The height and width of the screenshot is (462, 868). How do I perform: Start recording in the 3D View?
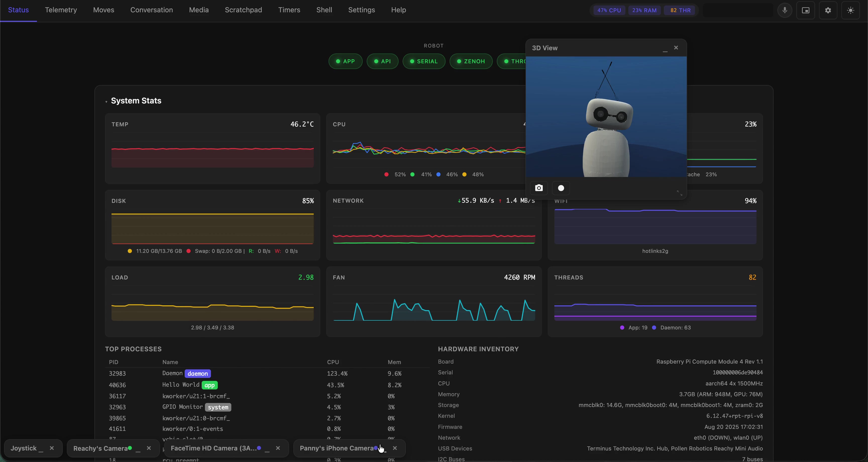[561, 188]
